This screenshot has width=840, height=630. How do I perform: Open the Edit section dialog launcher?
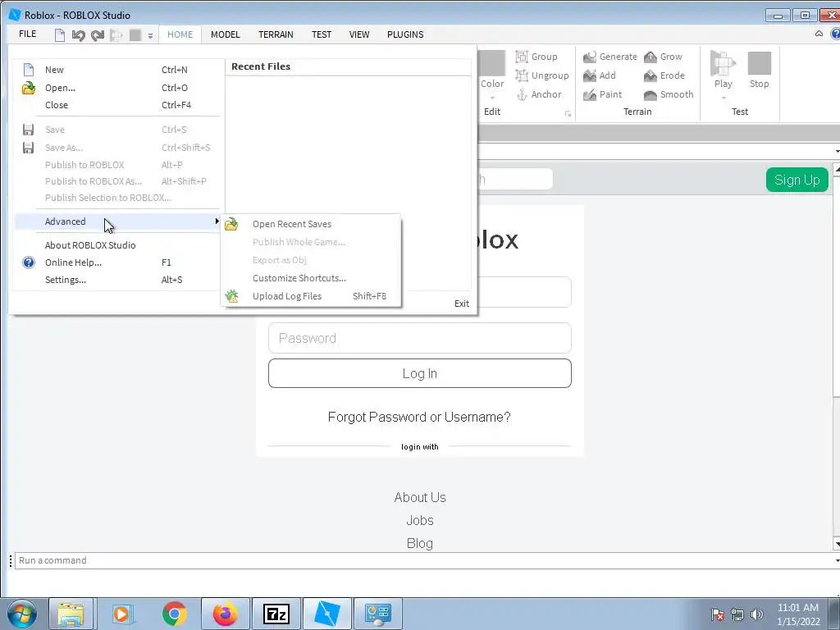pyautogui.click(x=568, y=113)
